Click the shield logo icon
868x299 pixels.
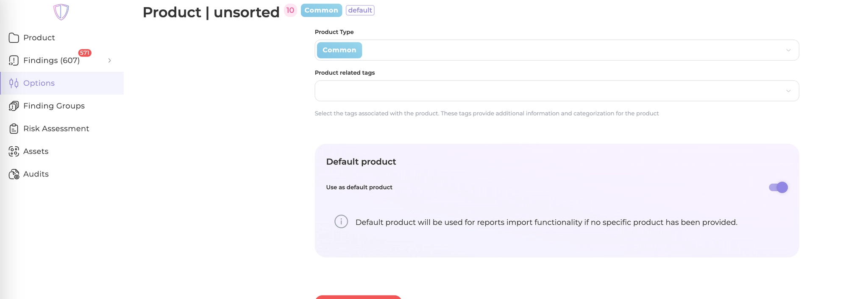point(61,12)
